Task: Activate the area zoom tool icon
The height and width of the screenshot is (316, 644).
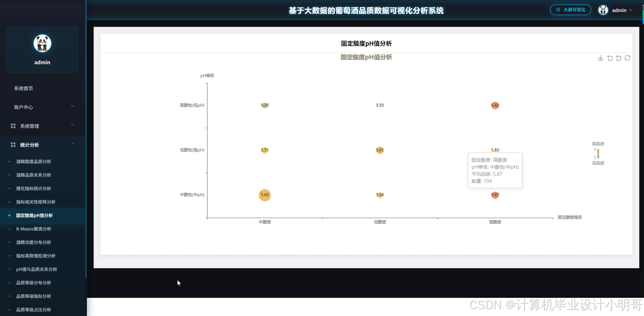Action: pos(610,58)
